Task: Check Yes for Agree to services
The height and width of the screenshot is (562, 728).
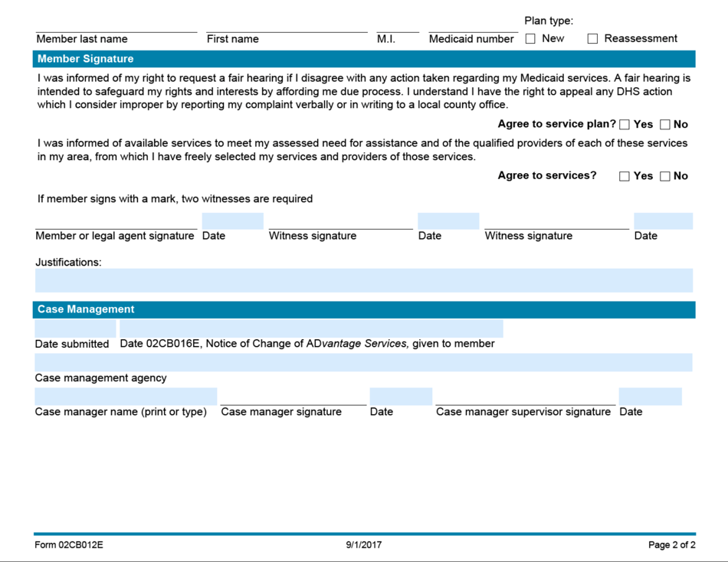Action: (x=624, y=175)
